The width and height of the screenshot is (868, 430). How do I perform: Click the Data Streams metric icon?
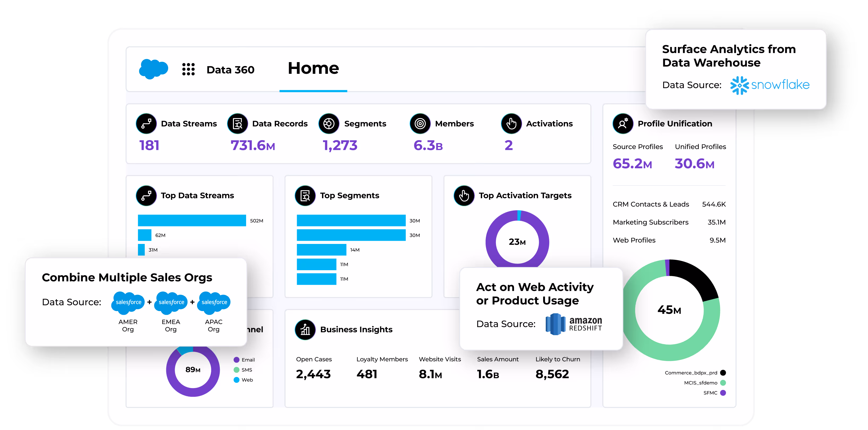(146, 124)
